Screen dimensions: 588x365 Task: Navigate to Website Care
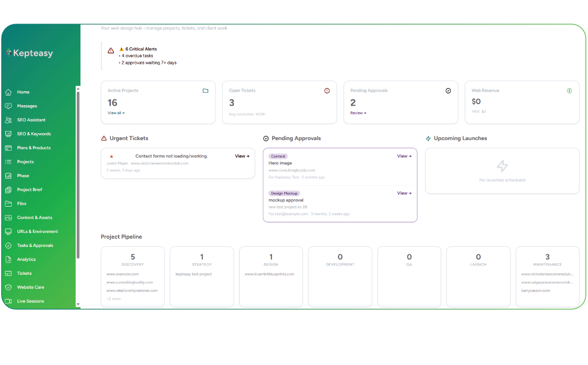(31, 287)
